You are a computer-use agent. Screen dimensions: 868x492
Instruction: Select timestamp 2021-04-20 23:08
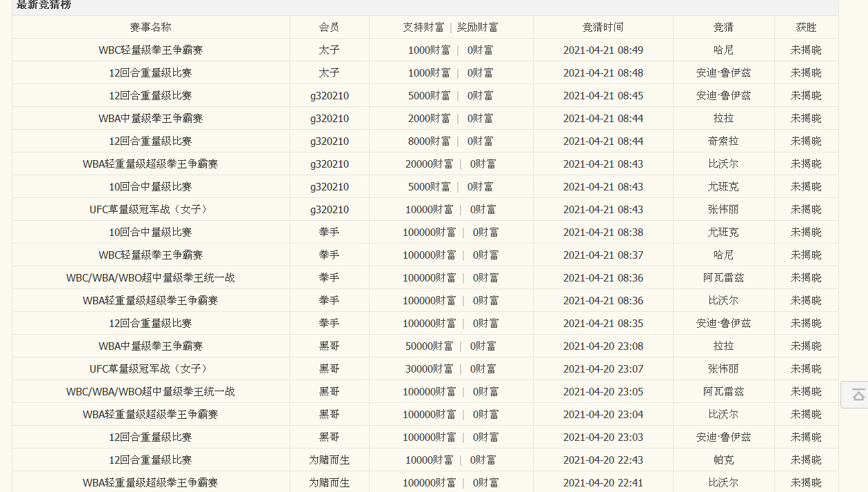click(x=603, y=346)
